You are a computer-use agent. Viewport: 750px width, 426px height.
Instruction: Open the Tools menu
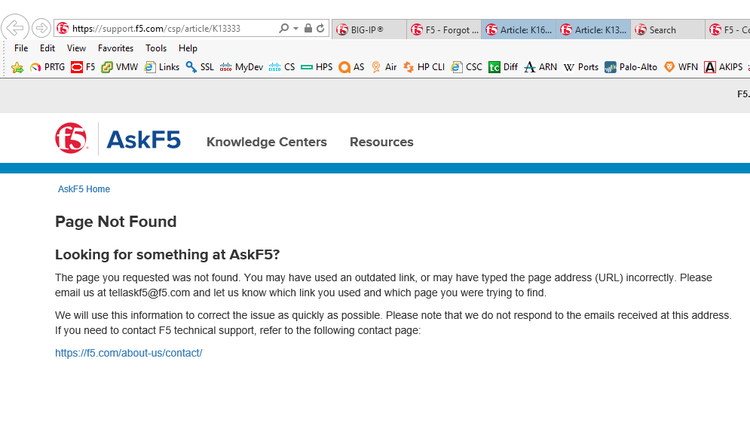[156, 48]
